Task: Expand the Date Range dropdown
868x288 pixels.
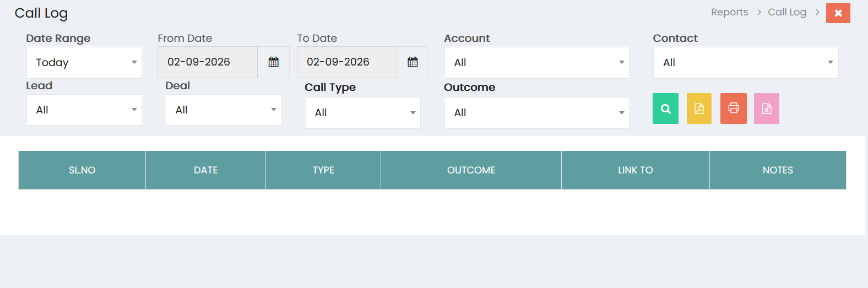Action: click(x=84, y=62)
